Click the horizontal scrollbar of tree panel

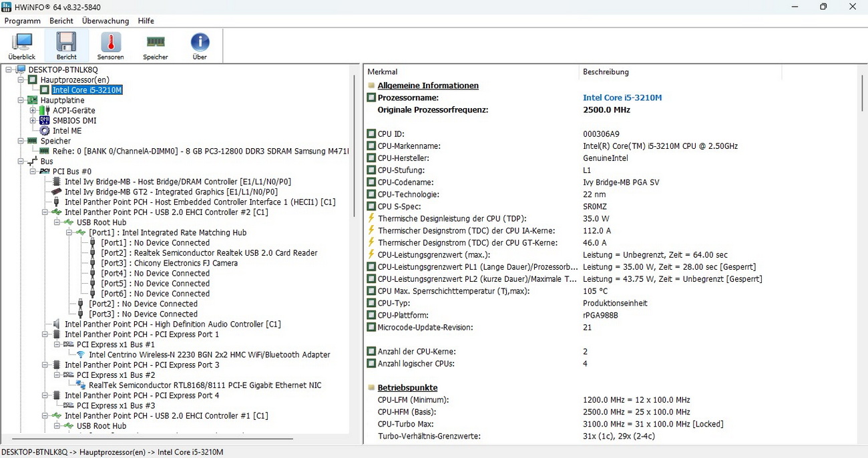[152, 439]
